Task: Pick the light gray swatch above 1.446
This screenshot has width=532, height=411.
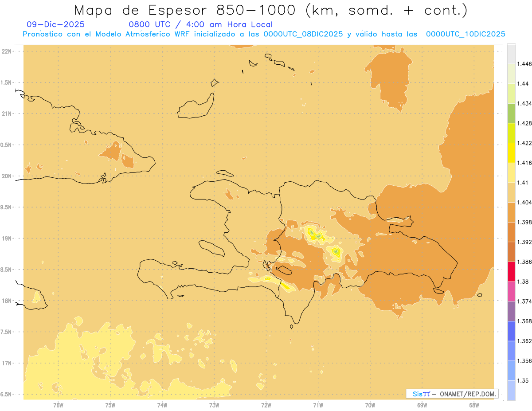Action: coord(511,54)
